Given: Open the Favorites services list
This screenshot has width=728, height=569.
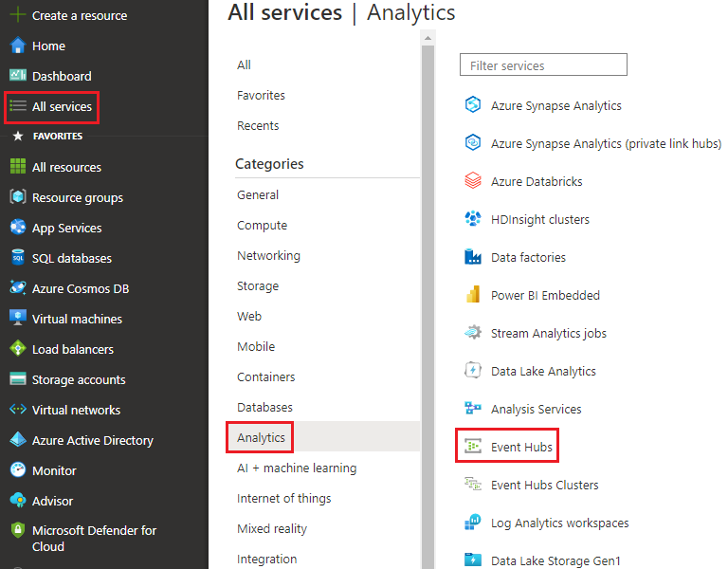Looking at the screenshot, I should [261, 95].
